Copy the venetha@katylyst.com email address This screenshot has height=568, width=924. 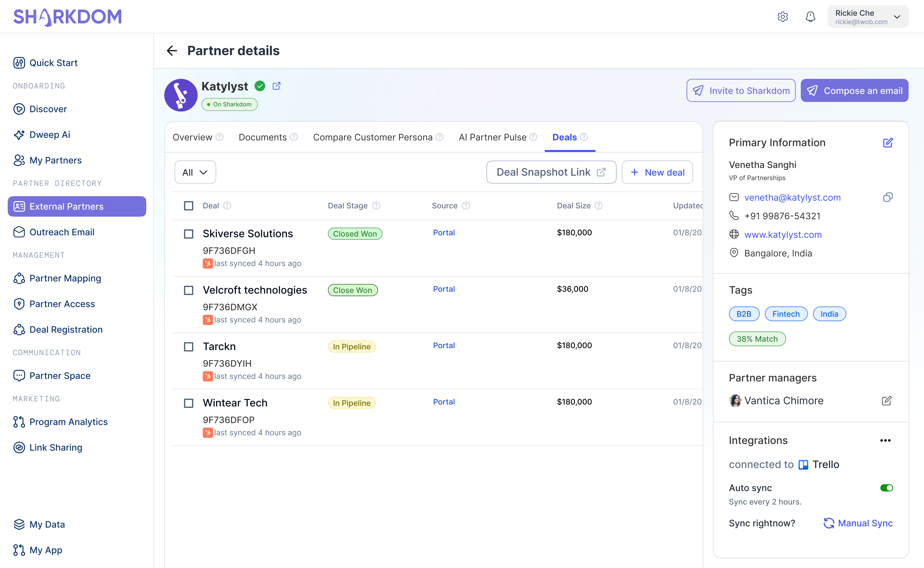pos(888,197)
